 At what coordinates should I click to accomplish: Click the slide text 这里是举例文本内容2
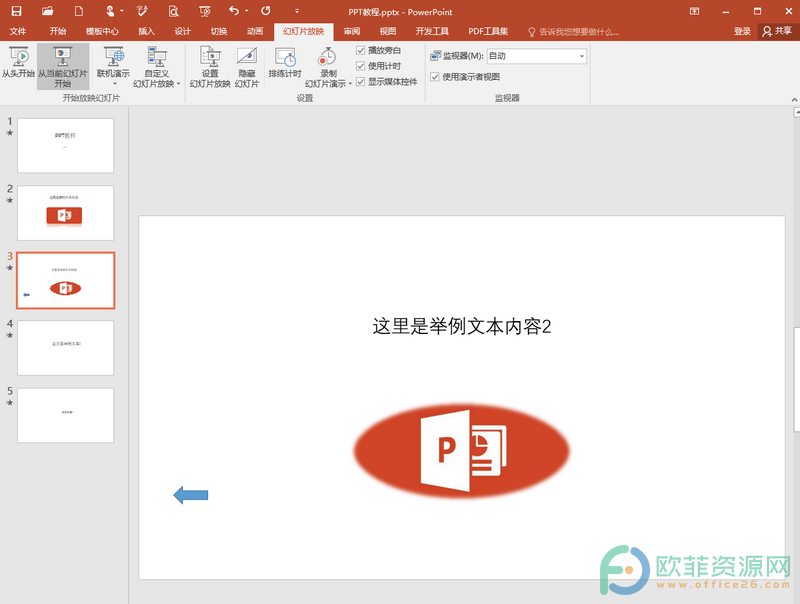(462, 326)
